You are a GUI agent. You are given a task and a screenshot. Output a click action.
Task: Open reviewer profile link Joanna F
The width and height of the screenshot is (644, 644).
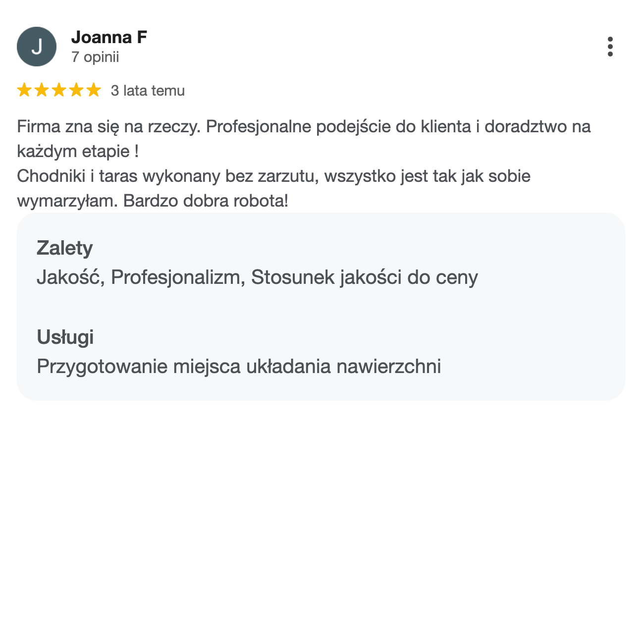coord(109,37)
